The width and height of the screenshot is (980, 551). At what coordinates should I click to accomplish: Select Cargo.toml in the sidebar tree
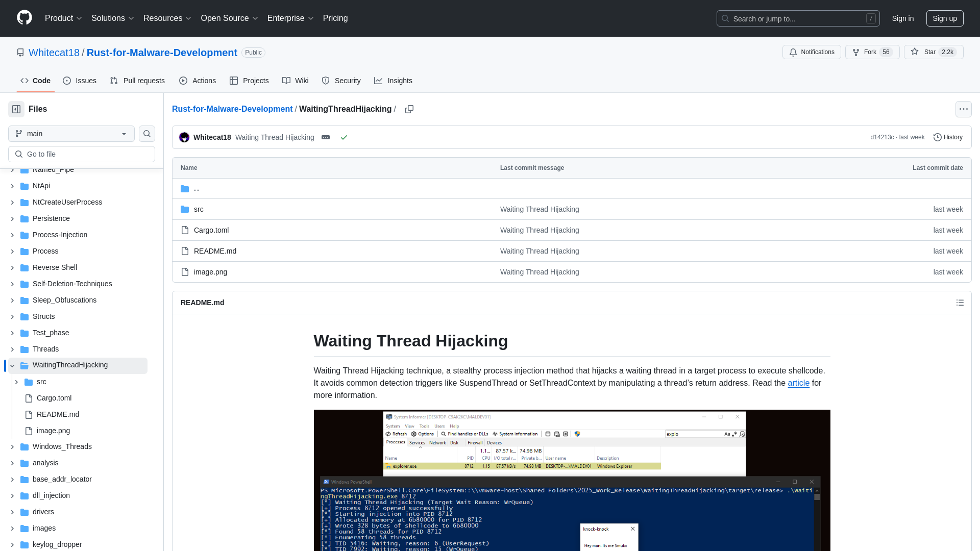click(x=54, y=398)
